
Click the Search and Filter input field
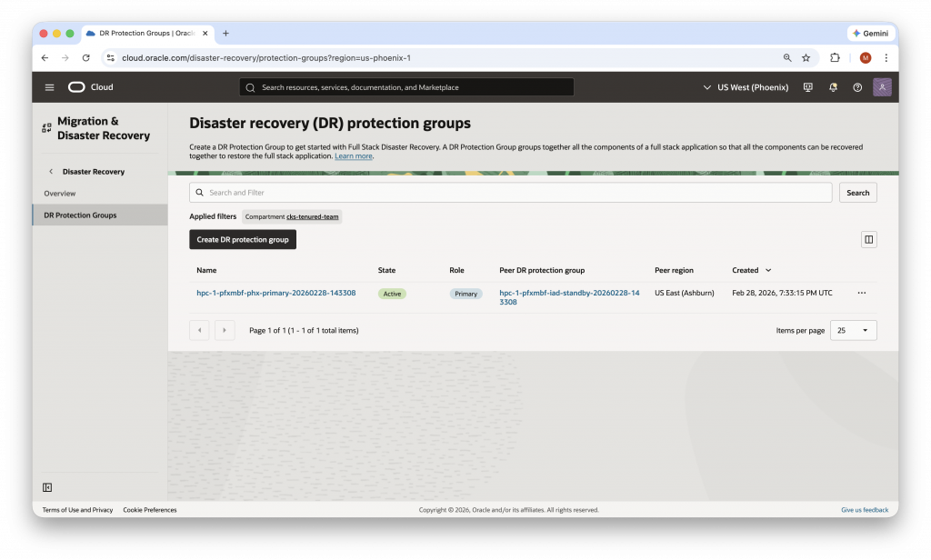(509, 193)
